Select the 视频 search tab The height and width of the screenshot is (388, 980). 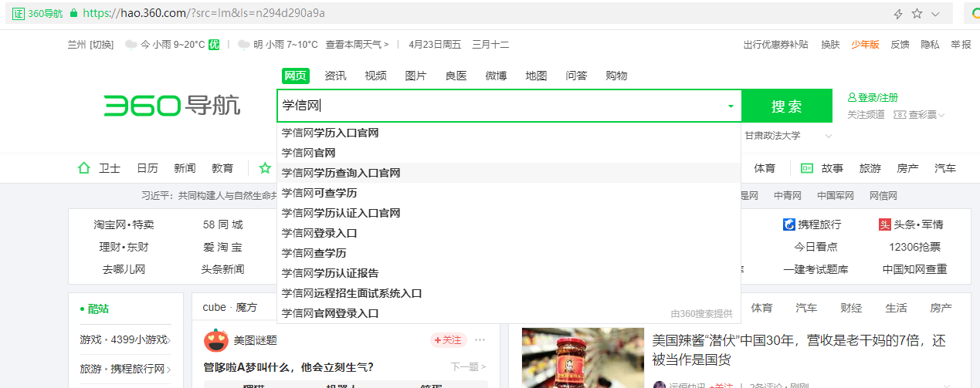[x=375, y=76]
